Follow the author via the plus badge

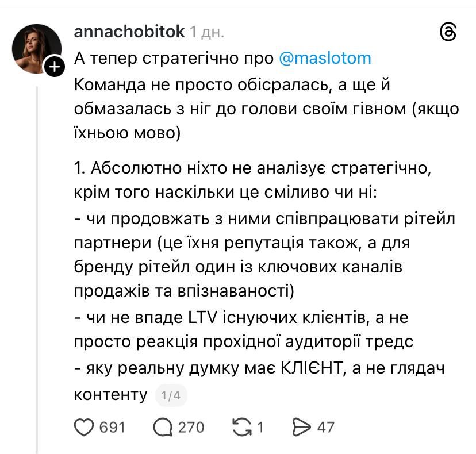[x=53, y=67]
